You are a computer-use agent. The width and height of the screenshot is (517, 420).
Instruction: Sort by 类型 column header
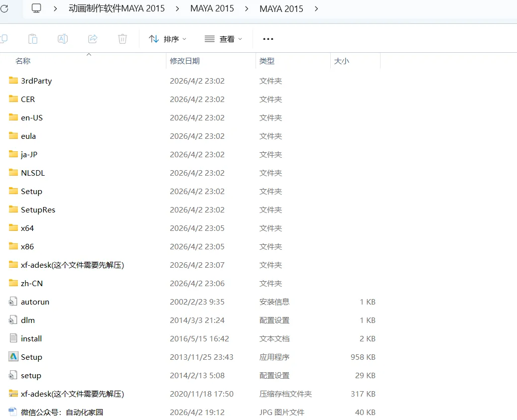coord(267,61)
